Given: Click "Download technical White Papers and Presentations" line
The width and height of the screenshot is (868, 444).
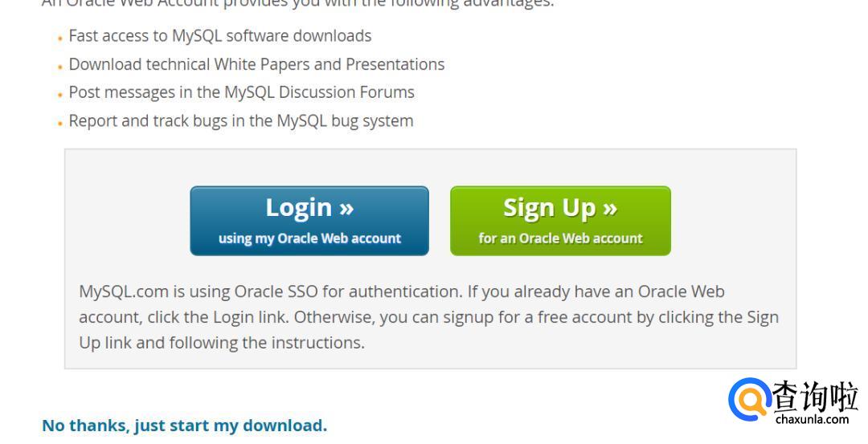Looking at the screenshot, I should click(256, 64).
